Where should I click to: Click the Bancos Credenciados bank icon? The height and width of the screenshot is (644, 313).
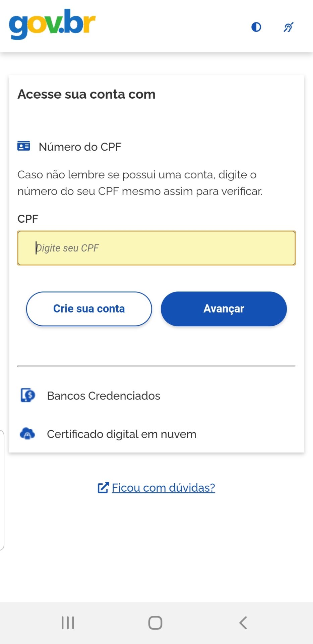pos(27,395)
